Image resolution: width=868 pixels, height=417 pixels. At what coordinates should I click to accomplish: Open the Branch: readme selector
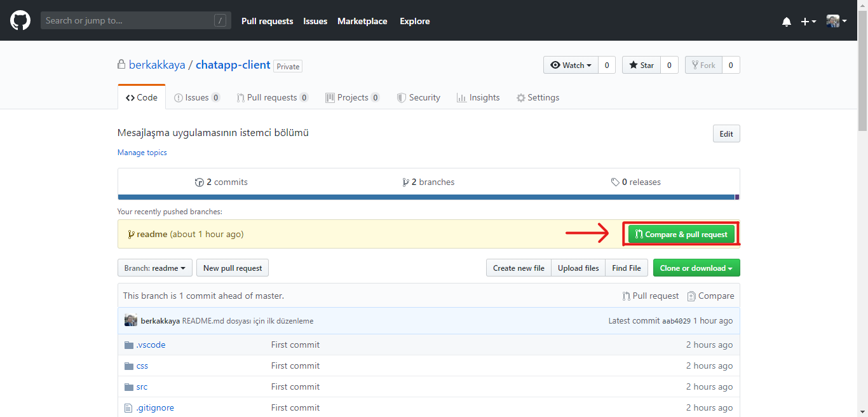(155, 268)
